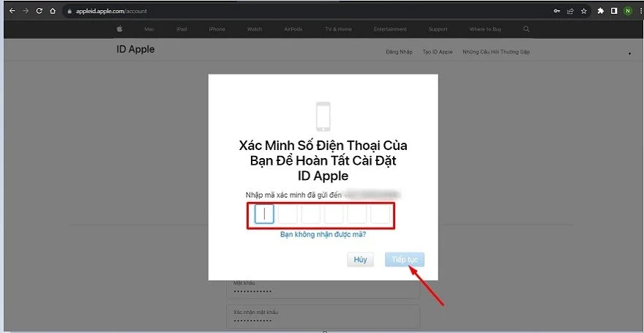
Task: Go to Apple home via the logo
Action: [119, 29]
